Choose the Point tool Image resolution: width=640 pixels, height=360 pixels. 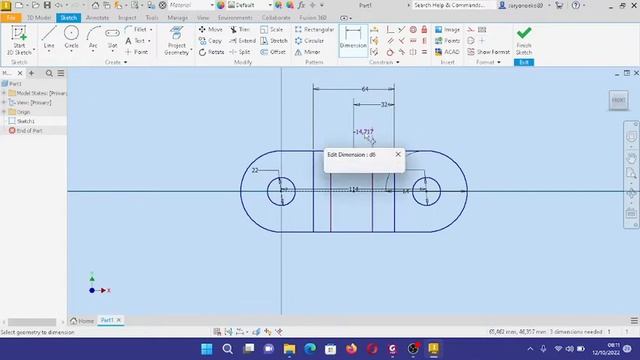[137, 52]
